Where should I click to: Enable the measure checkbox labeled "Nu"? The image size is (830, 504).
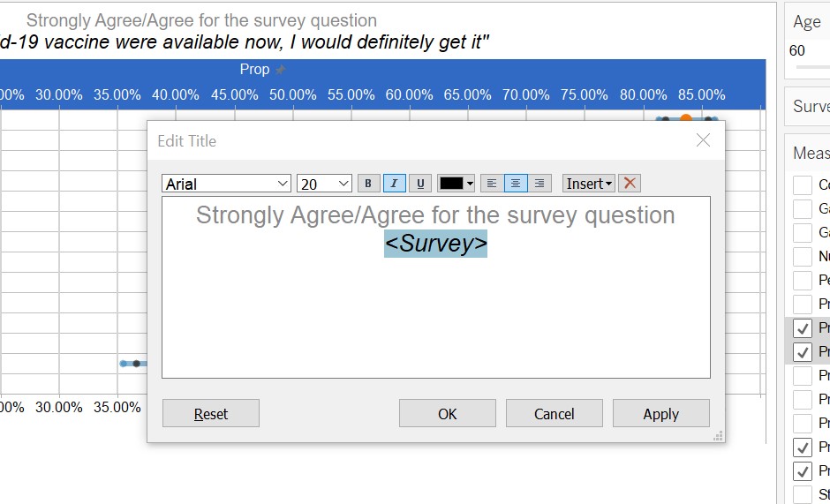pos(803,257)
